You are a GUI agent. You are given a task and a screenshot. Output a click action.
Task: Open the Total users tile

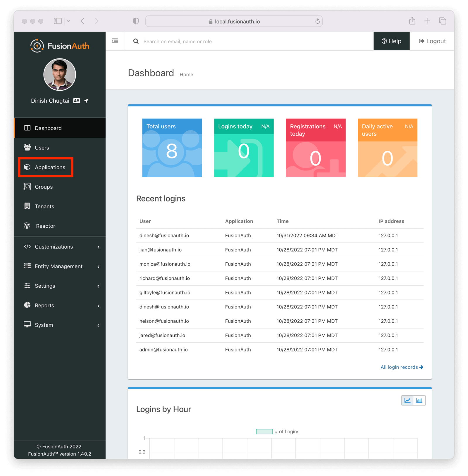coord(172,147)
